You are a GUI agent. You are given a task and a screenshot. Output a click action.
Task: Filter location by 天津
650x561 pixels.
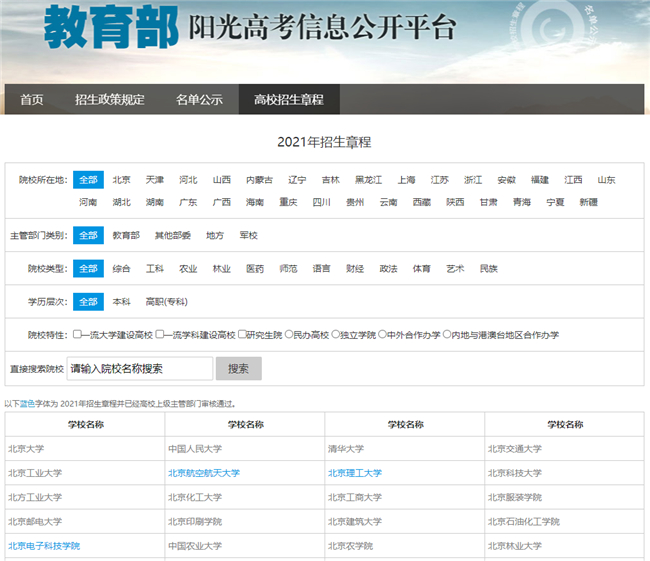click(155, 180)
